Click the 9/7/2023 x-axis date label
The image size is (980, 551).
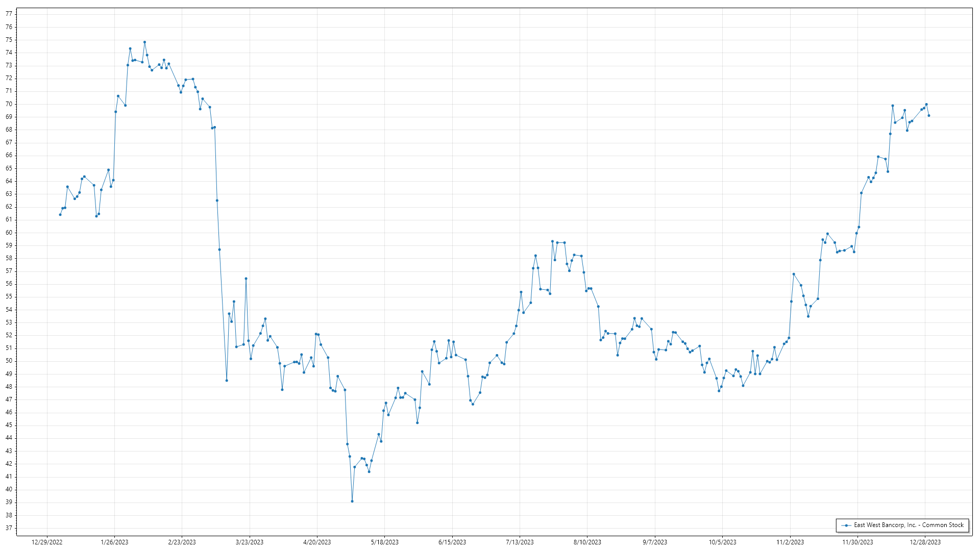click(655, 542)
